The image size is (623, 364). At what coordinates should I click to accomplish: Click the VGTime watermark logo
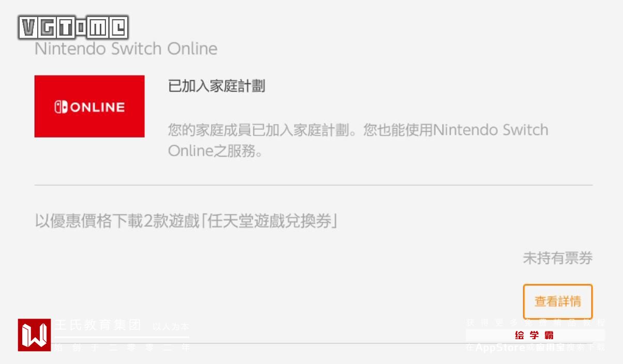(73, 27)
